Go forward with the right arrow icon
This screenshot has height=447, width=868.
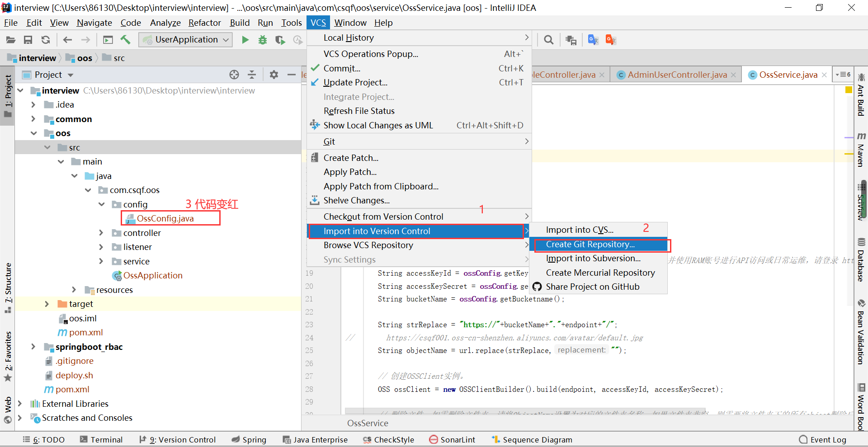(x=85, y=40)
